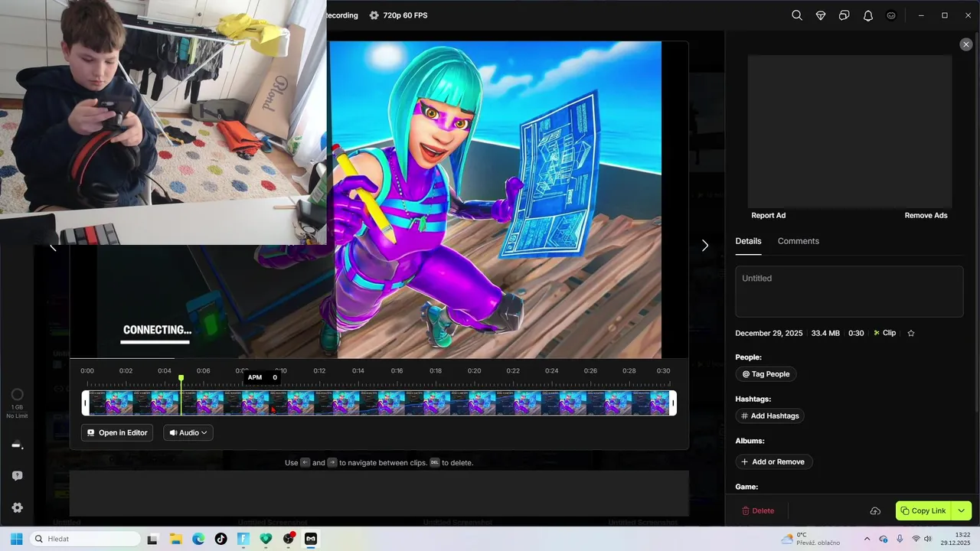
Task: Open TikTok from taskbar
Action: [x=220, y=539]
